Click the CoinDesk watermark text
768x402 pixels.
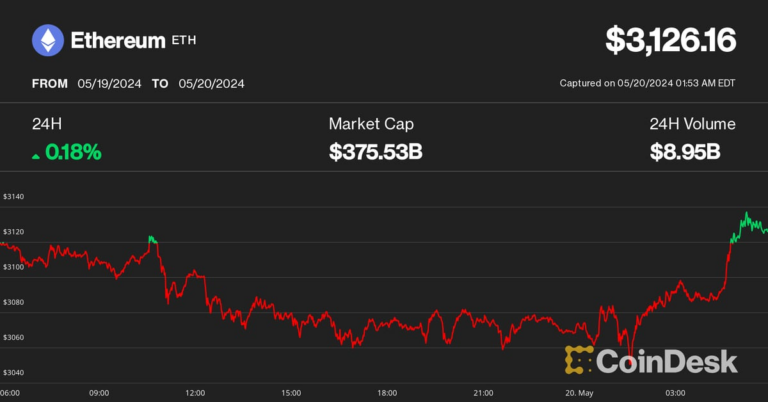[x=667, y=360]
